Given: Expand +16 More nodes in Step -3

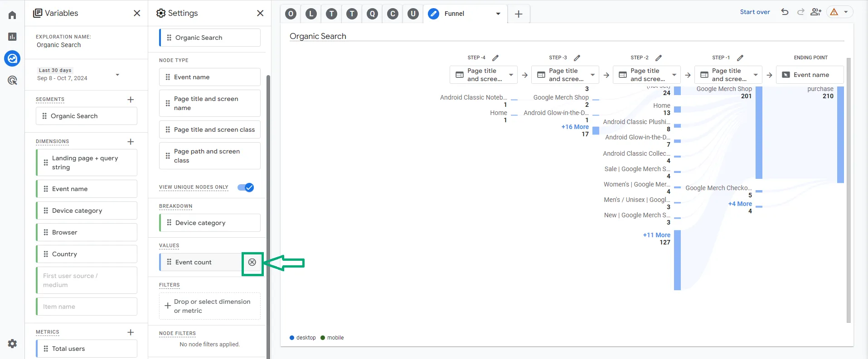Looking at the screenshot, I should click(x=575, y=127).
